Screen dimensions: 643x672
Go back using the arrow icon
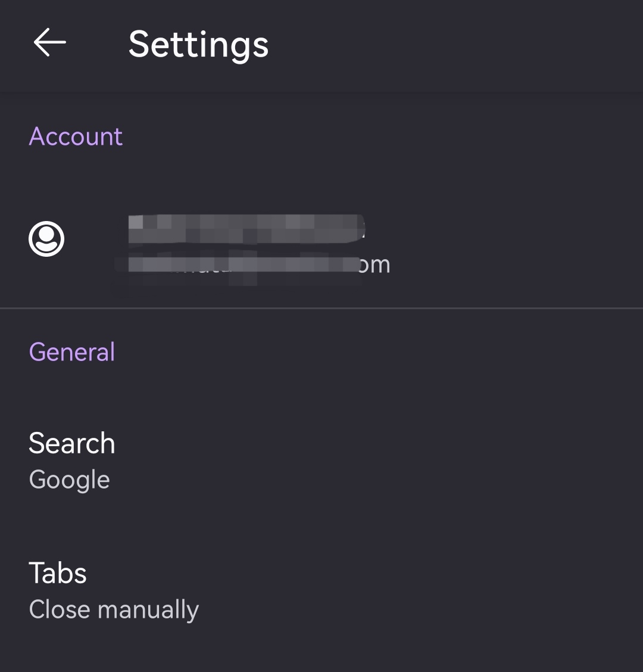[49, 43]
